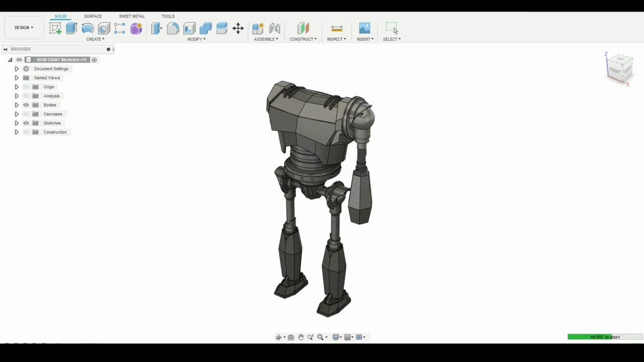
Task: Select the Measure tool
Action: click(x=337, y=28)
